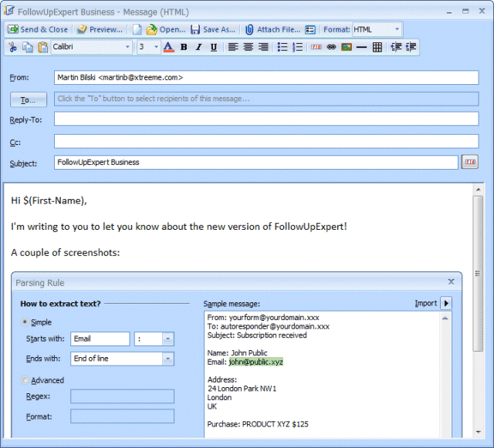Click 'Subject: Subscription received' line

pos(257,335)
